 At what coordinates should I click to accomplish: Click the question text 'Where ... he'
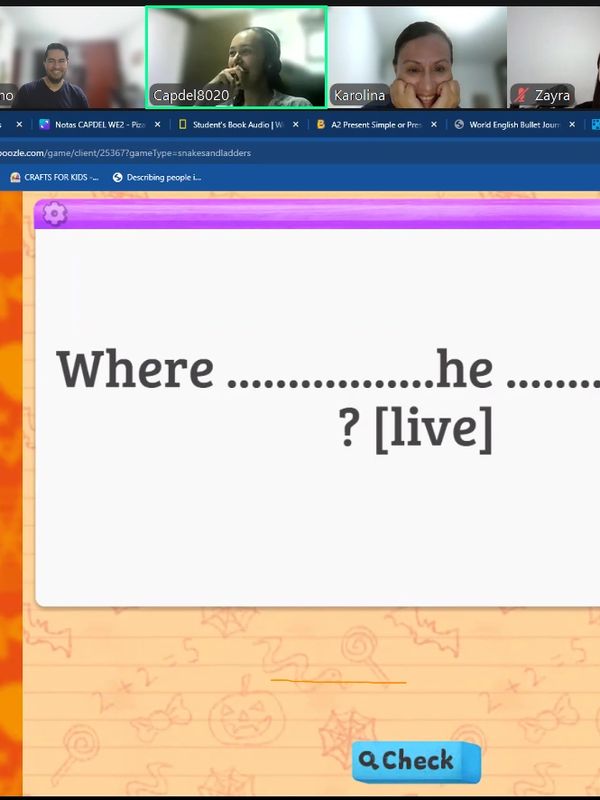[x=276, y=369]
